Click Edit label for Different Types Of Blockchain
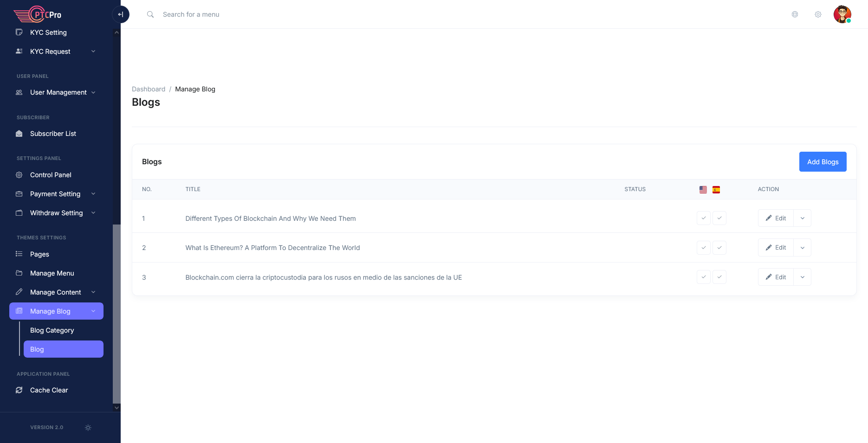The height and width of the screenshot is (443, 868). point(780,218)
